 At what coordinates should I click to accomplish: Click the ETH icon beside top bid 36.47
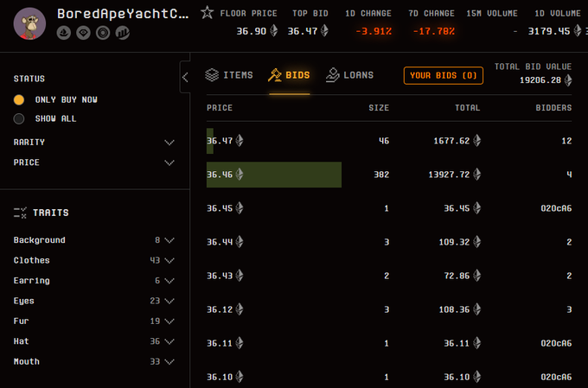click(324, 31)
